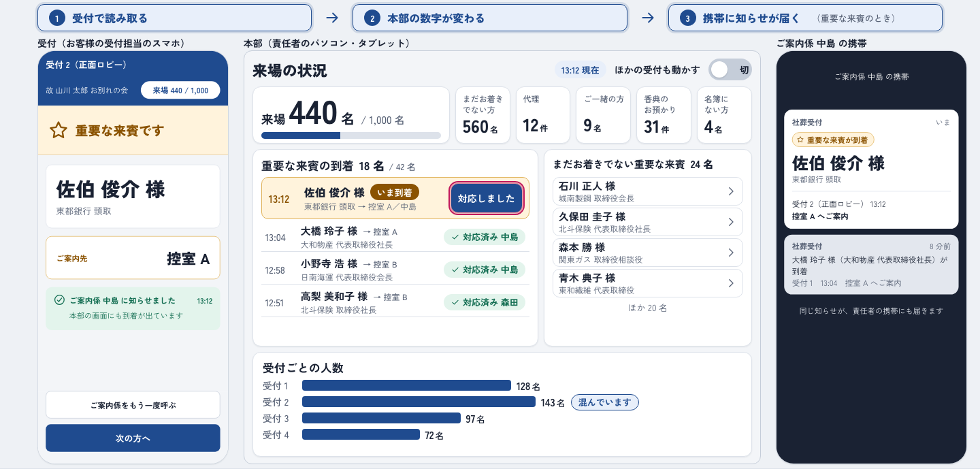Toggle the ほかの受付も動かす switch
This screenshot has width=980, height=469.
point(730,69)
